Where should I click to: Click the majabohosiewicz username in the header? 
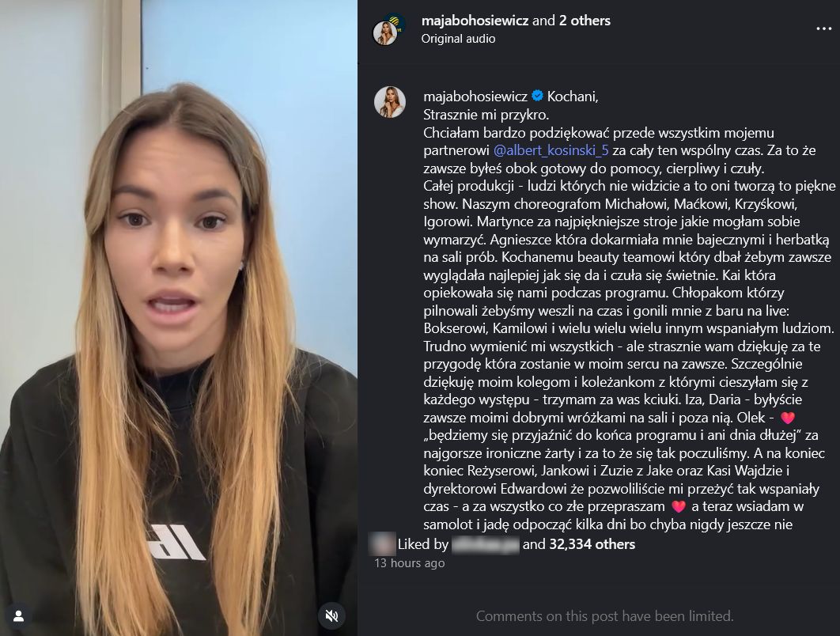pyautogui.click(x=475, y=21)
